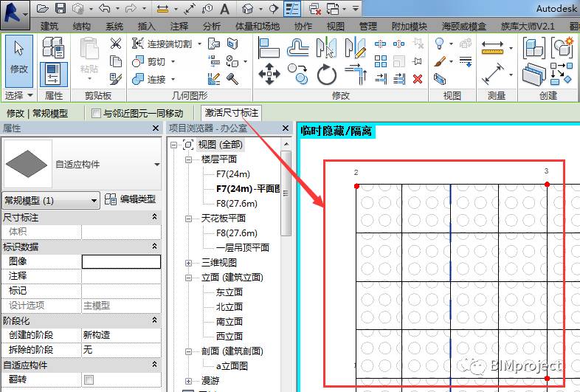Select the Copy tool with two circles
The image size is (580, 392).
coord(298,73)
